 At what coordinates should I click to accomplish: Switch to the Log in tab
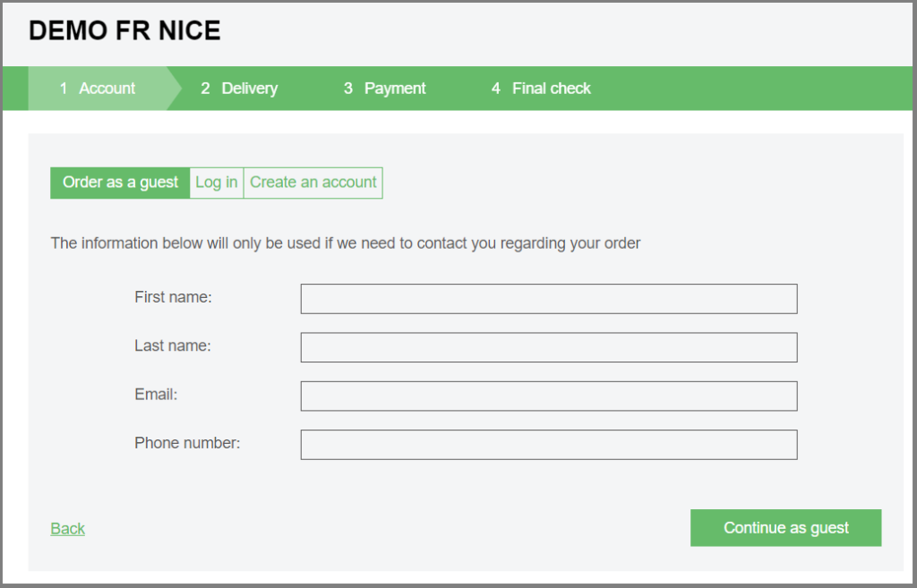click(217, 183)
